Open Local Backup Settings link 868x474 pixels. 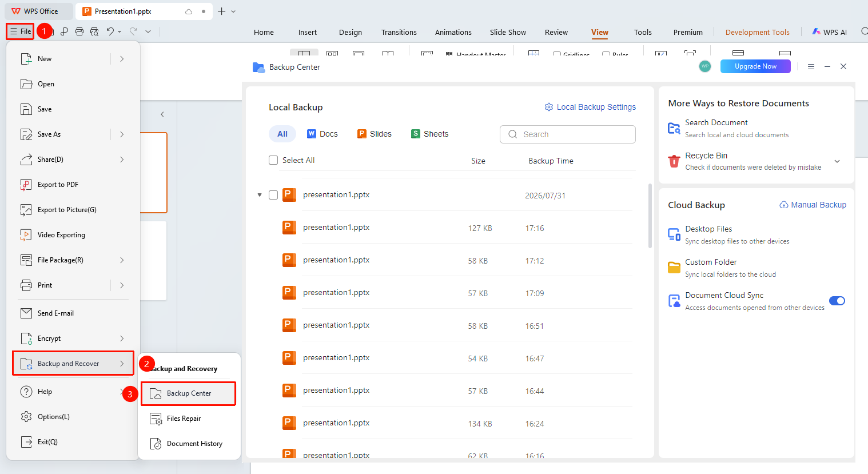coord(590,107)
